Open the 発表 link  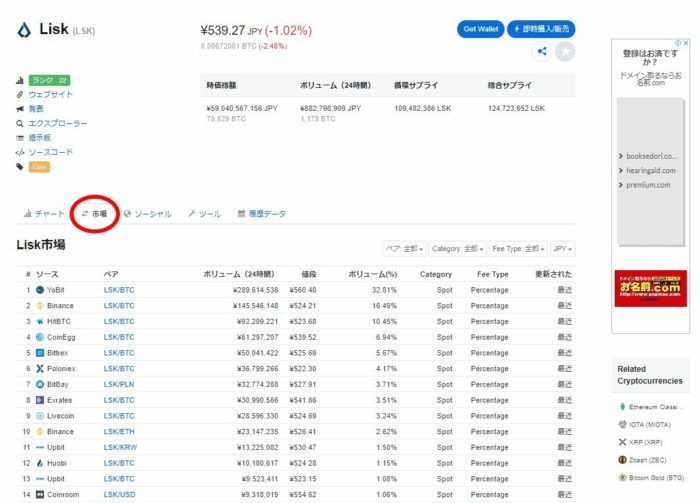36,109
